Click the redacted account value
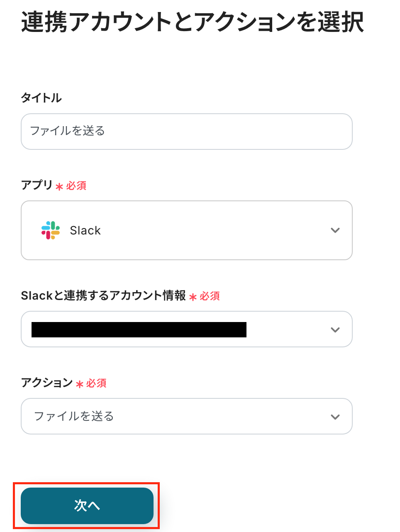Viewport: 400px width, 532px height. point(139,330)
